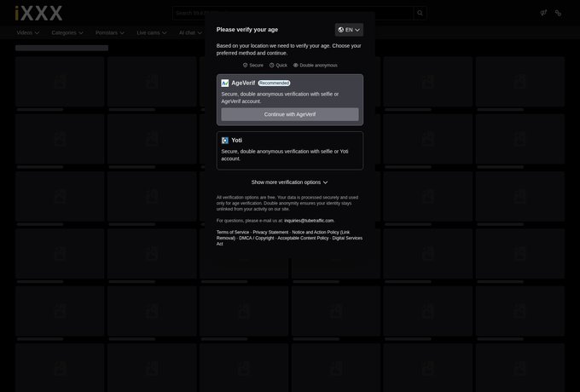Click the globe icon in language selector

click(341, 30)
